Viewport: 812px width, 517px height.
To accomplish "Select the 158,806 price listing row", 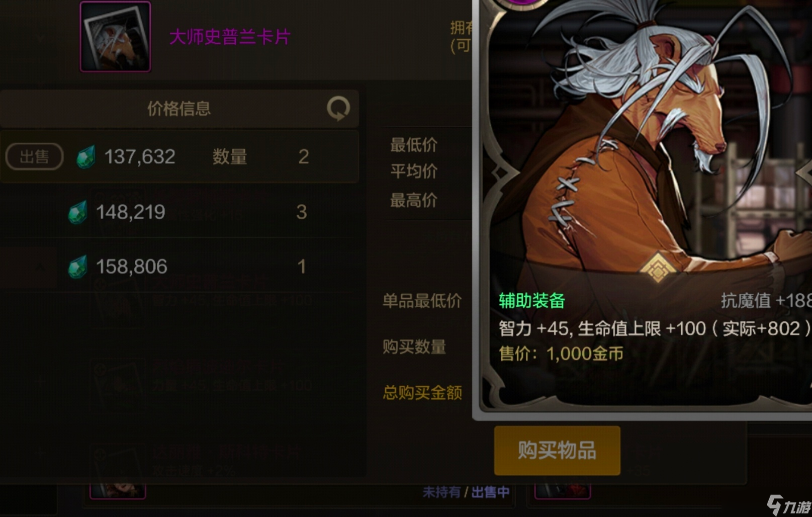I will point(179,266).
